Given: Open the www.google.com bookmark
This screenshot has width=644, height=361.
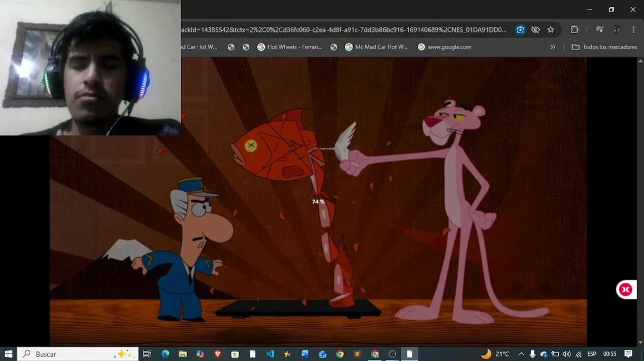Looking at the screenshot, I should point(444,47).
